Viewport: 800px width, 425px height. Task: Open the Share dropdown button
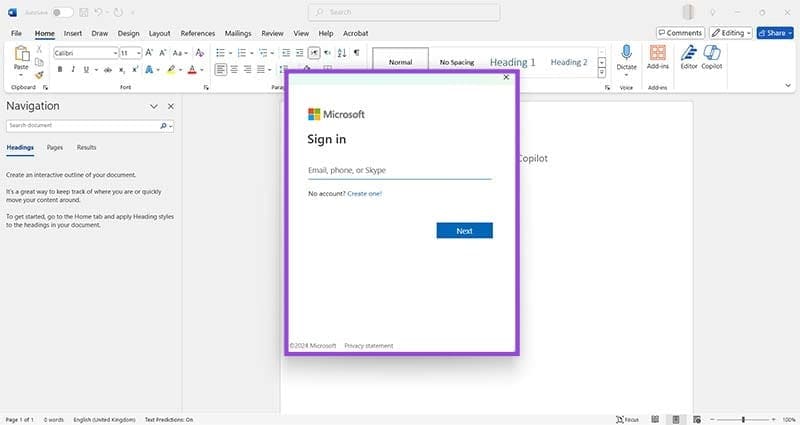click(775, 33)
